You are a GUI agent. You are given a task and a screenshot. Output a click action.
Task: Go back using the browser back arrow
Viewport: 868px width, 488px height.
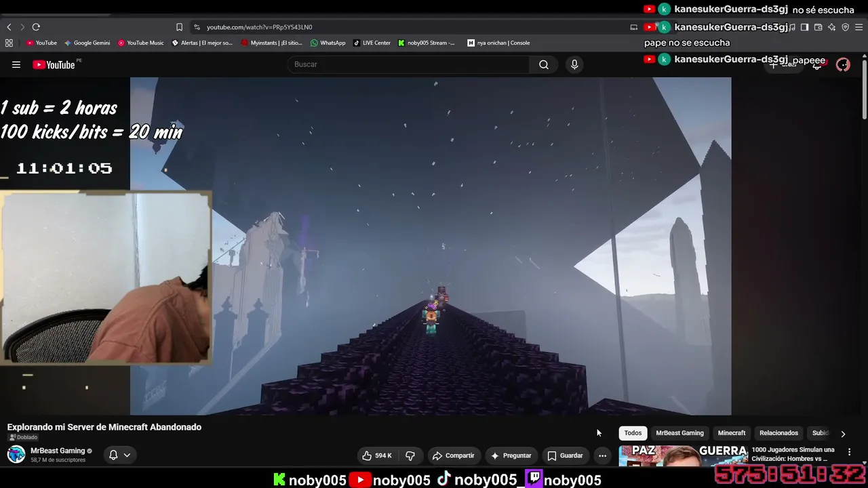click(x=9, y=27)
